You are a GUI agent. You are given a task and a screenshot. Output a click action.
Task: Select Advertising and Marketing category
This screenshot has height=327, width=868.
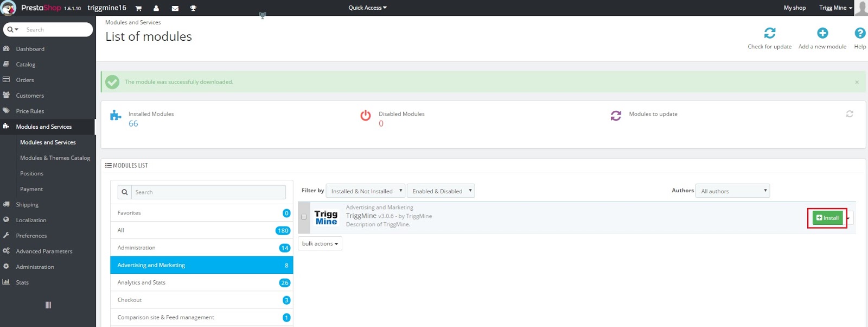pyautogui.click(x=202, y=265)
